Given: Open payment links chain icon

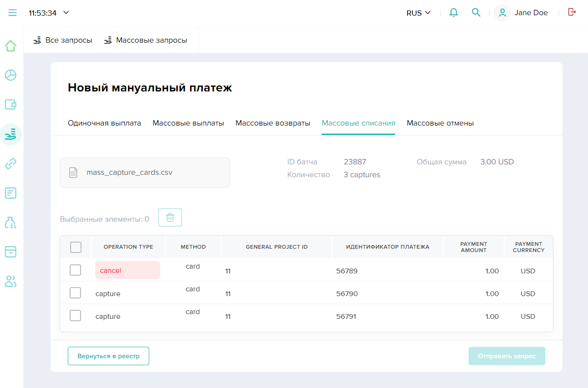Looking at the screenshot, I should point(10,164).
